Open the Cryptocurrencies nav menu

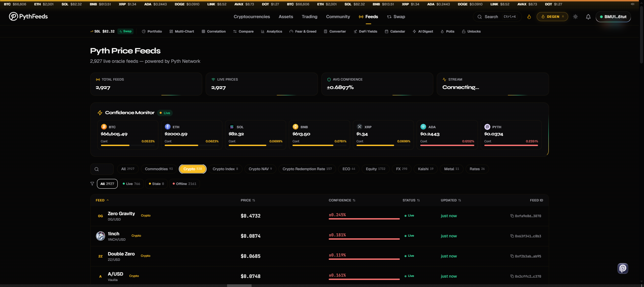click(252, 17)
